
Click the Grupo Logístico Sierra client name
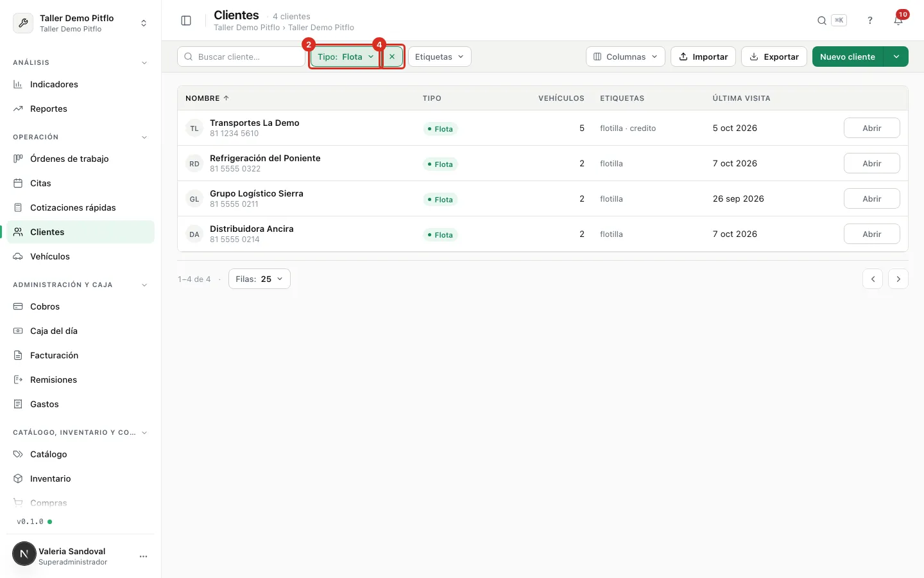(x=257, y=193)
